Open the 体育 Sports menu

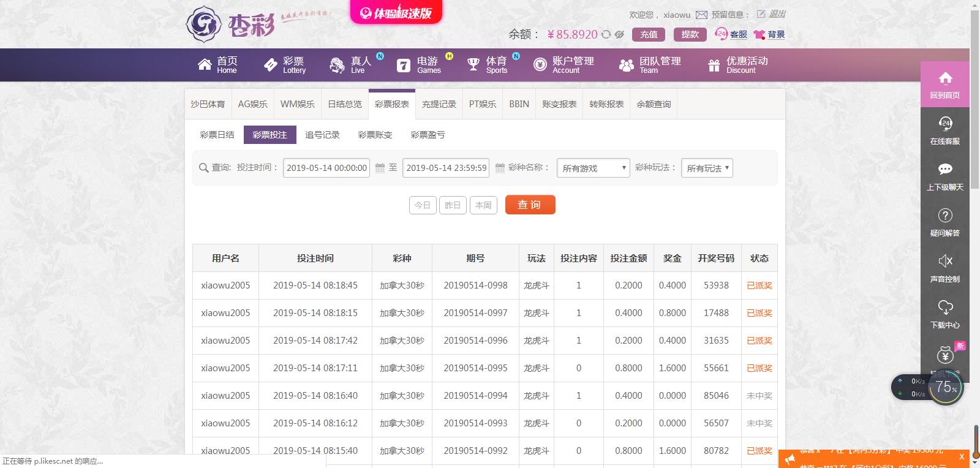point(488,64)
